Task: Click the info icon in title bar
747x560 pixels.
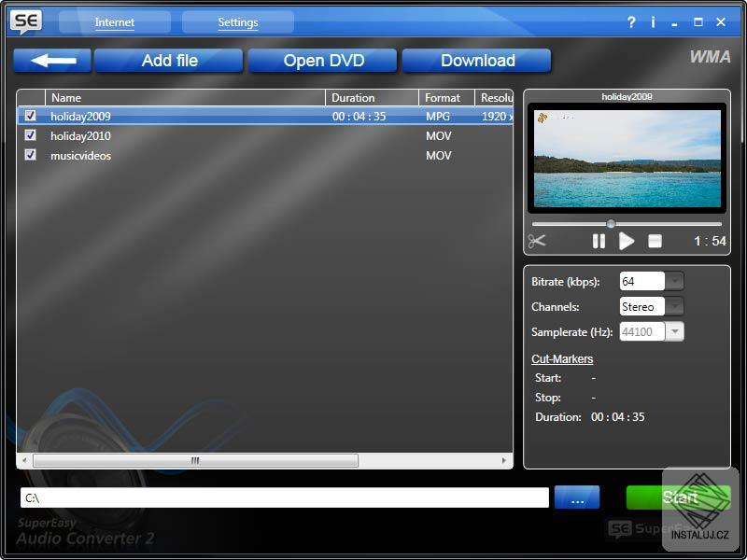Action: click(654, 21)
